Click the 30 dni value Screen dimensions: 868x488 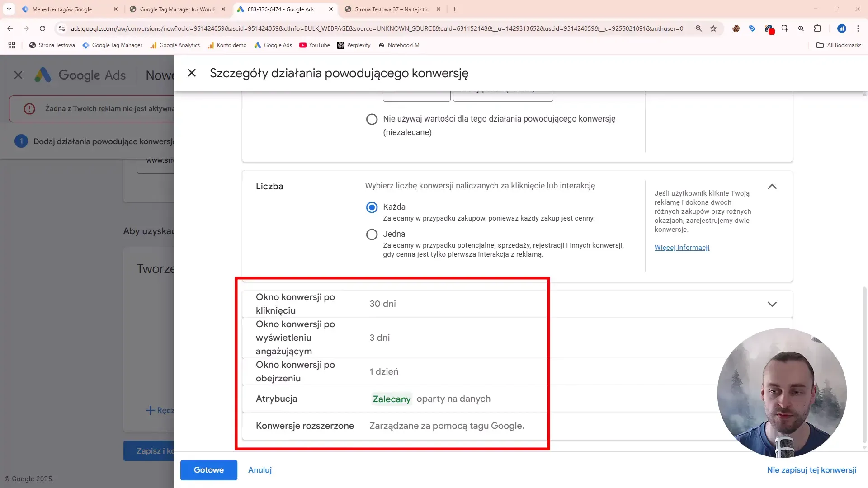[382, 304]
